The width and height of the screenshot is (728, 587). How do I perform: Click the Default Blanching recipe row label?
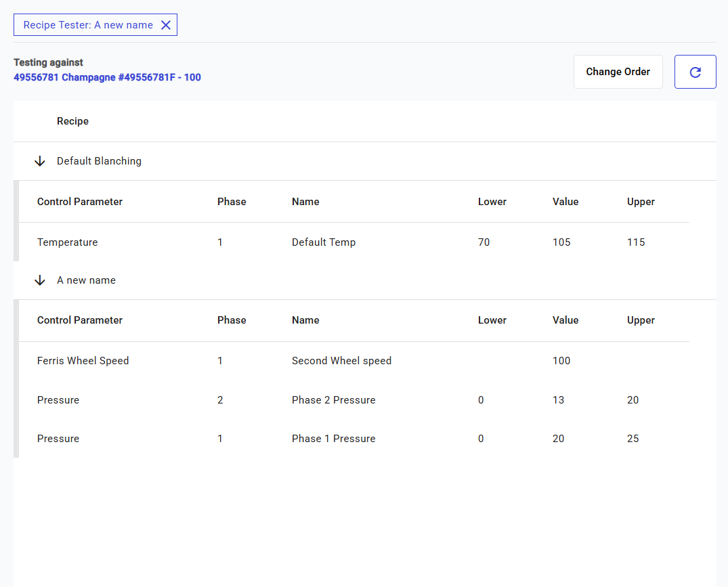coord(99,161)
